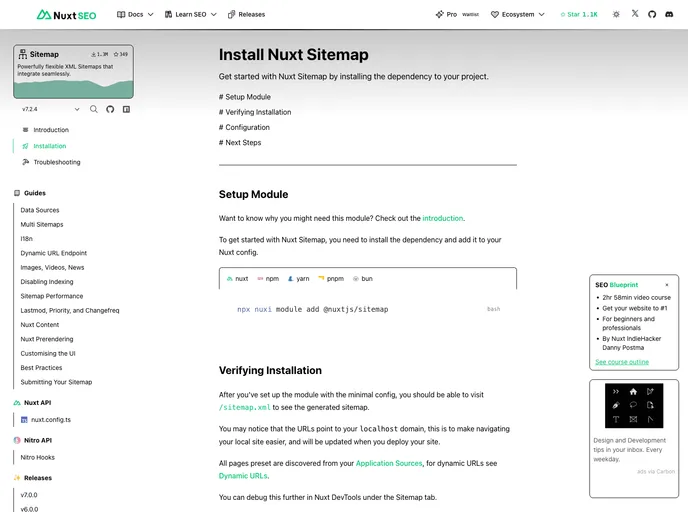Open the Releases page in top nav
The image size is (688, 512).
pyautogui.click(x=247, y=14)
